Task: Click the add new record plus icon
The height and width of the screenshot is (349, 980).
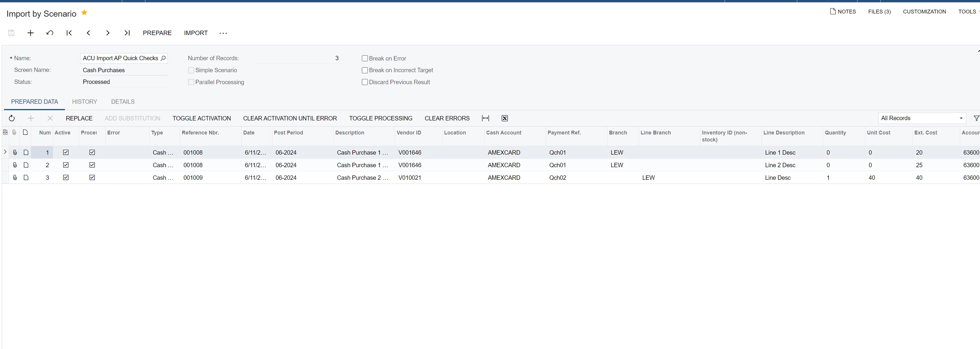Action: 30,33
